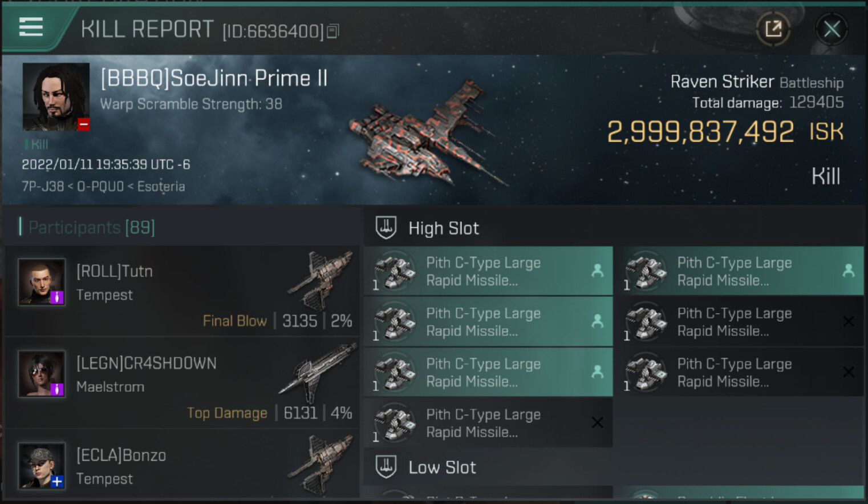
Task: Close the kill report window
Action: click(x=832, y=29)
